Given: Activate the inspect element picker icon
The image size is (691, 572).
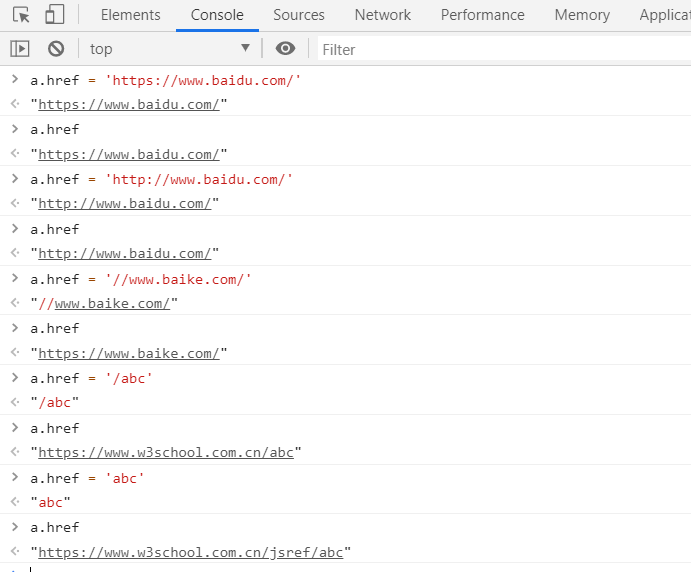Looking at the screenshot, I should pos(21,15).
